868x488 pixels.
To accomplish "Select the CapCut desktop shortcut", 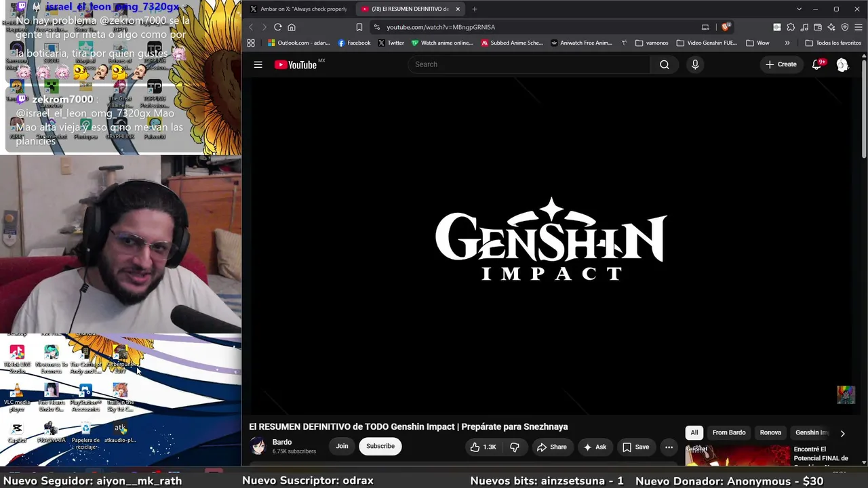I will (x=17, y=432).
